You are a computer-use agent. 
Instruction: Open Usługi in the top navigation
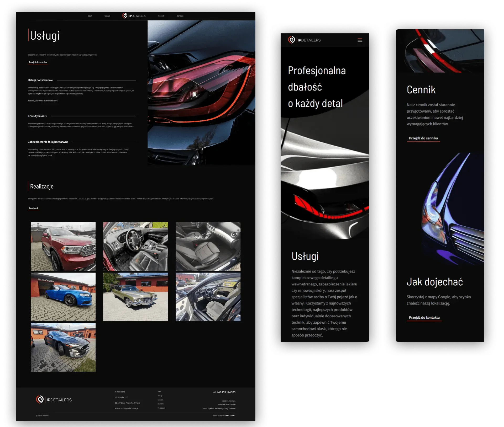pyautogui.click(x=107, y=16)
